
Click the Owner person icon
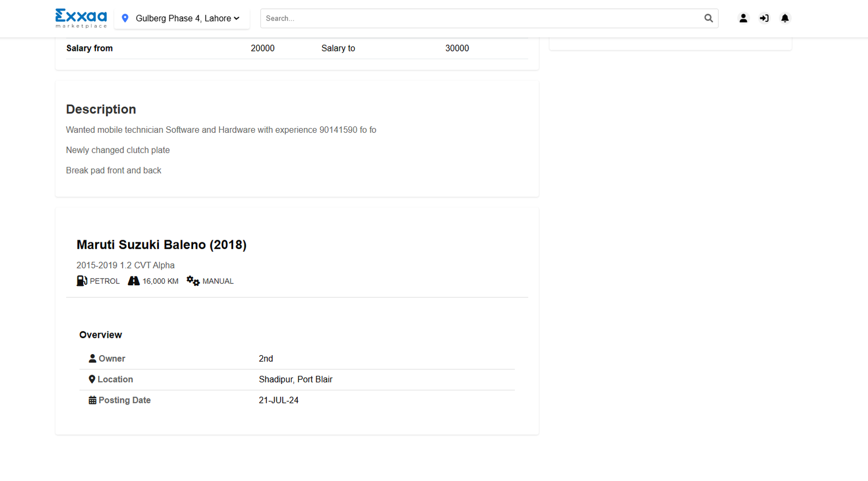(93, 358)
